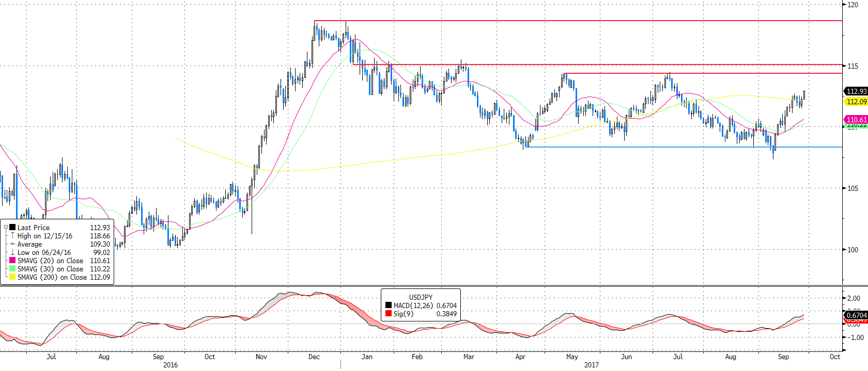Select High on 12/15/16 legend entry
Viewport: 868px width, 371px height.
[45, 236]
